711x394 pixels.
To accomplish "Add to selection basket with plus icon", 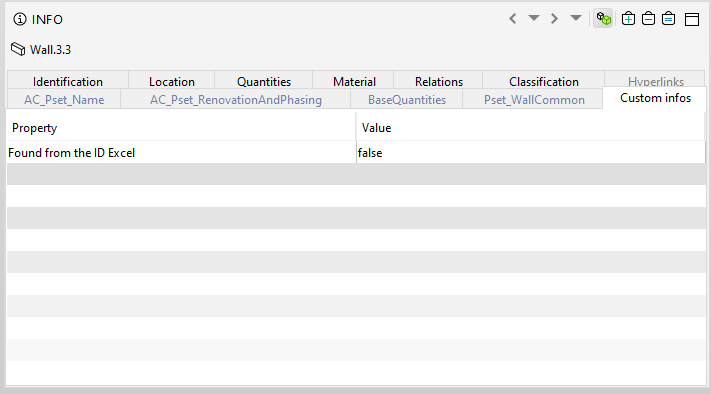I will [628, 19].
